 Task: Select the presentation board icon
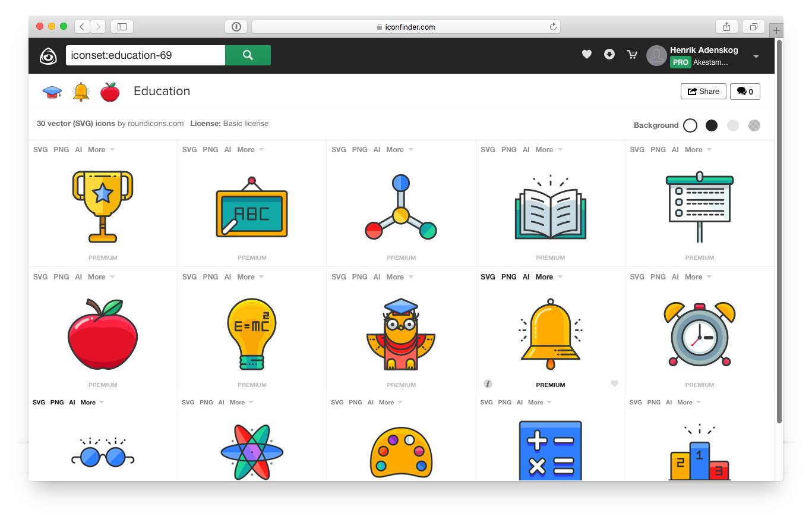pyautogui.click(x=700, y=207)
